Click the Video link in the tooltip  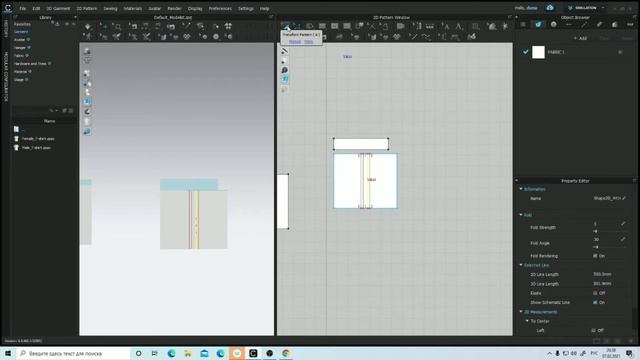click(x=309, y=42)
